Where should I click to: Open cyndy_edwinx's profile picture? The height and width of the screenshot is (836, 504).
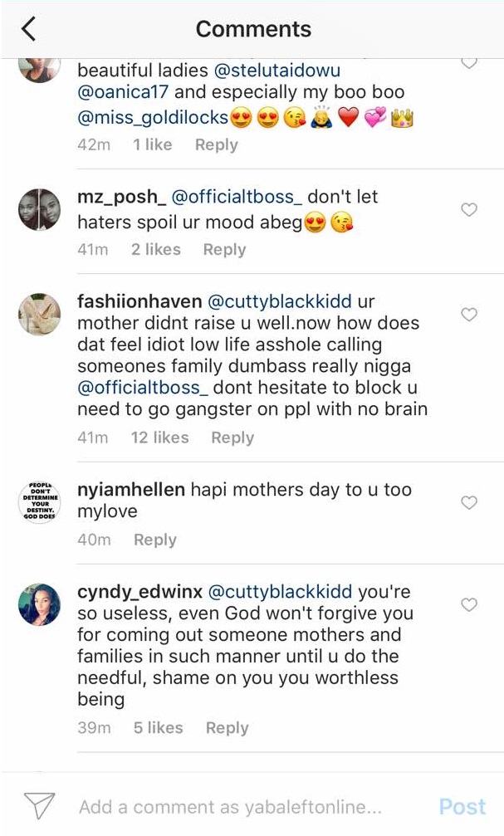39,604
